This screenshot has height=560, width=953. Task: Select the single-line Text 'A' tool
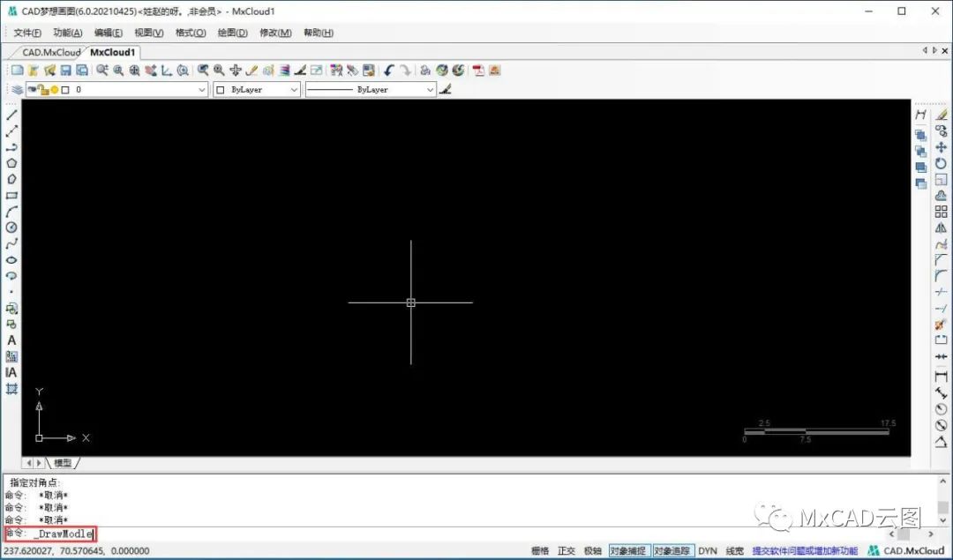click(11, 340)
